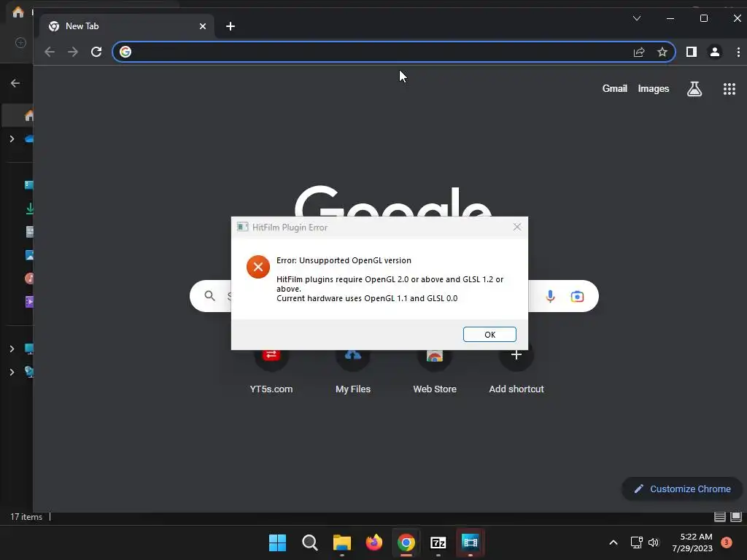747x560 pixels.
Task: Expand the OneDrive node in File Explorer
Action: [12, 139]
